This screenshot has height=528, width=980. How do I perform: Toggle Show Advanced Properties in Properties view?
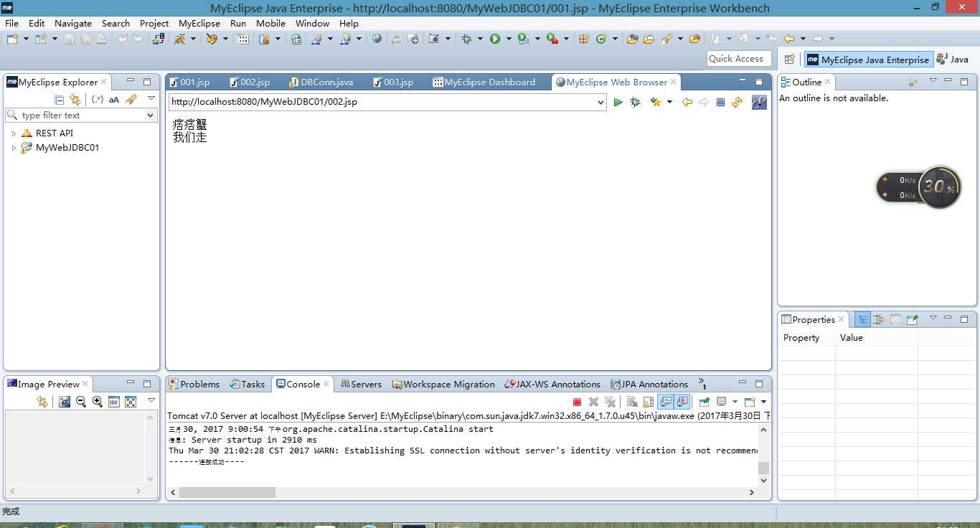(879, 319)
